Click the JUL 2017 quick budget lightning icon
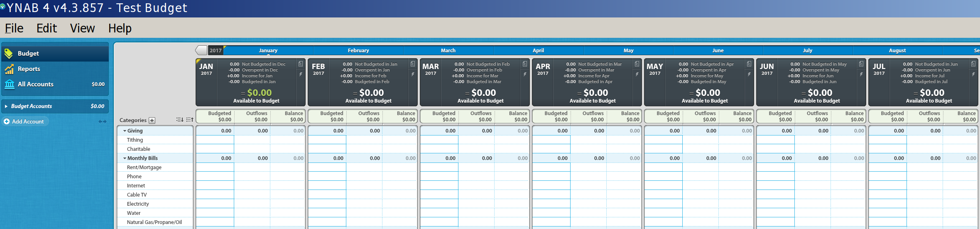 pos(973,74)
